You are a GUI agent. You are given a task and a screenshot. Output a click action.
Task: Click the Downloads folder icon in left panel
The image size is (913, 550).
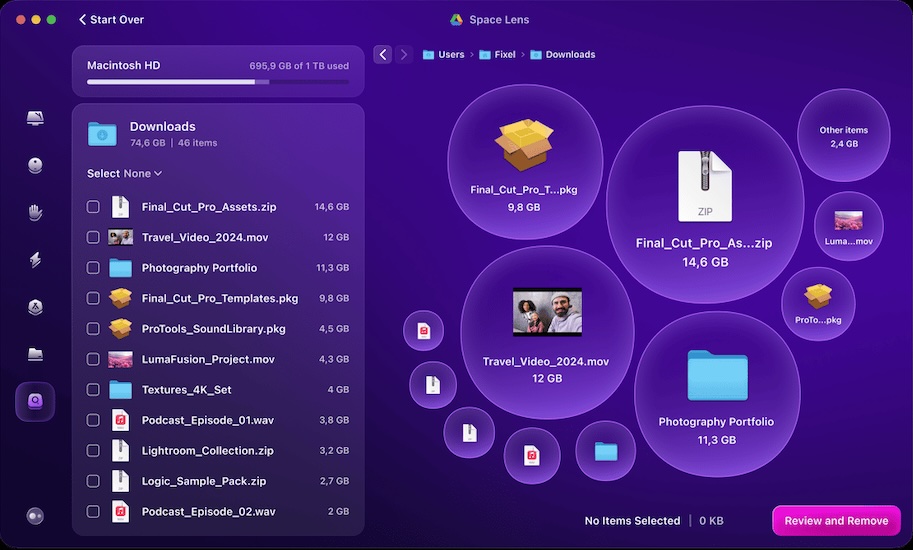pyautogui.click(x=102, y=134)
